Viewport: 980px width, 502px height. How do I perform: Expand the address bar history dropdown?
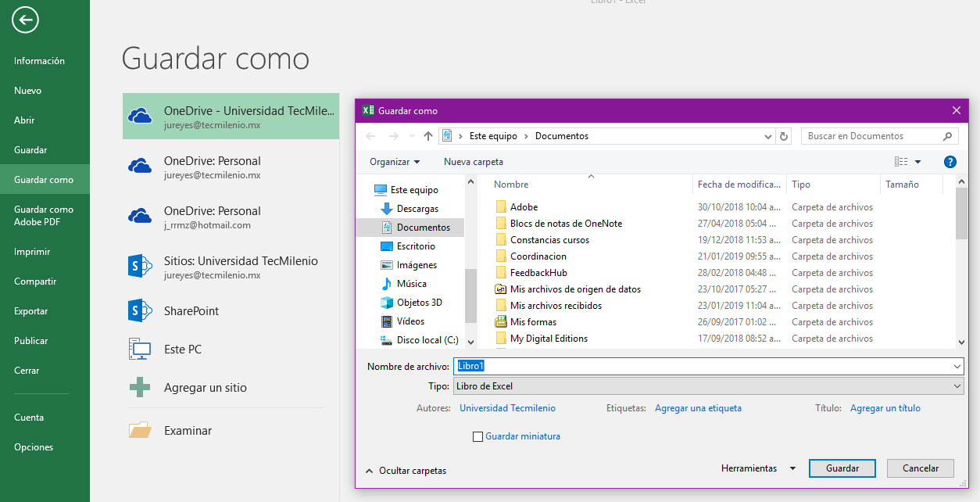768,136
